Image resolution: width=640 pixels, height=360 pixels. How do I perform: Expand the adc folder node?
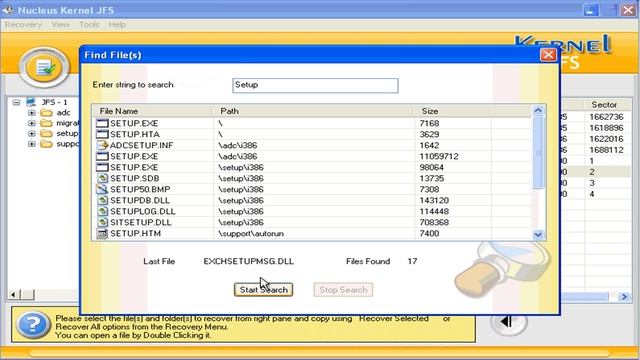(x=31, y=113)
